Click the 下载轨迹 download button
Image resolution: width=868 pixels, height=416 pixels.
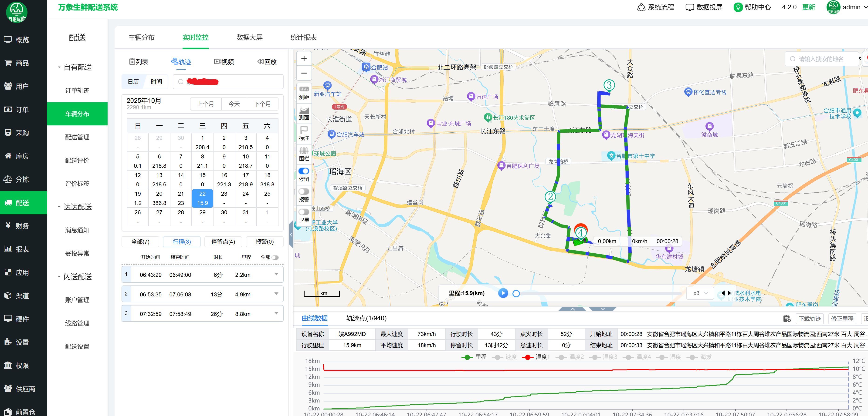(x=810, y=319)
